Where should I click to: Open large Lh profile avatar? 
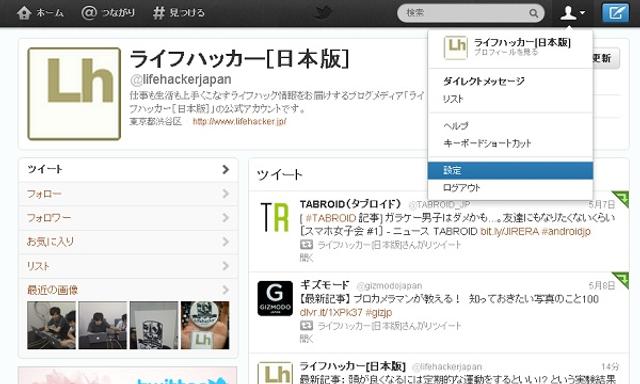click(74, 94)
